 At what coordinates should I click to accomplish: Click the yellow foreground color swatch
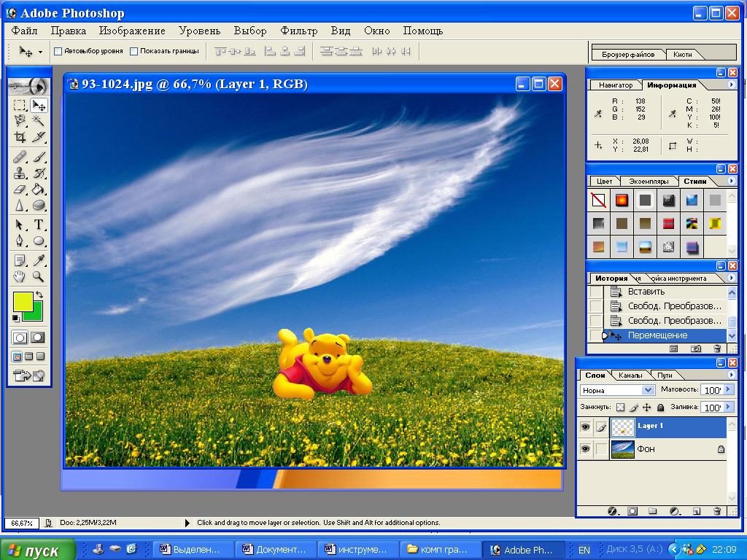click(x=23, y=301)
